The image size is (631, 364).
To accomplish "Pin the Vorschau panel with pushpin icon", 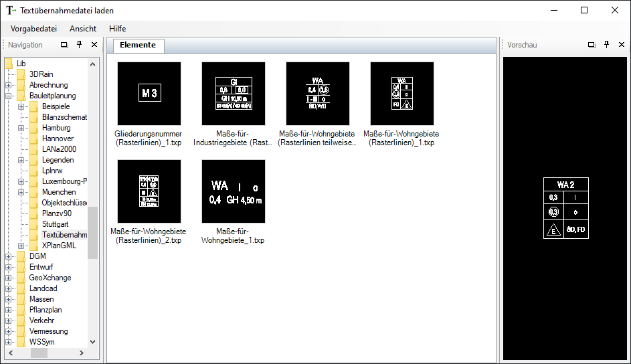I will pos(606,45).
